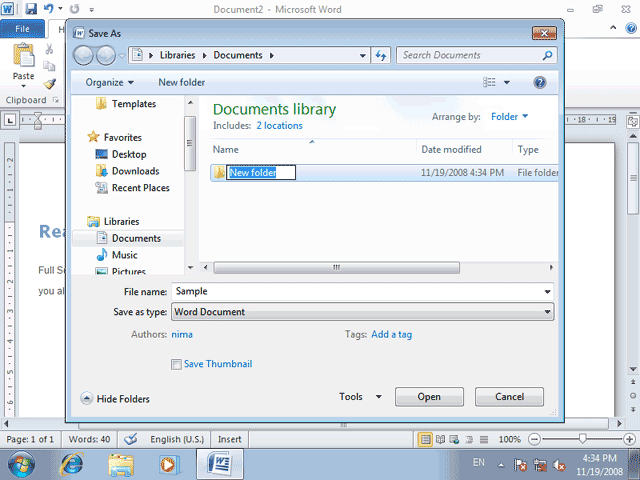
Task: Switch to Print Layout view icon
Action: click(x=425, y=440)
